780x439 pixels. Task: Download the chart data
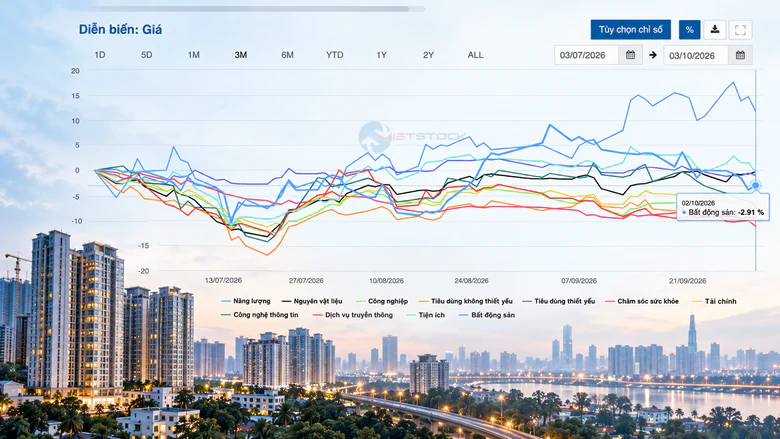[x=714, y=30]
